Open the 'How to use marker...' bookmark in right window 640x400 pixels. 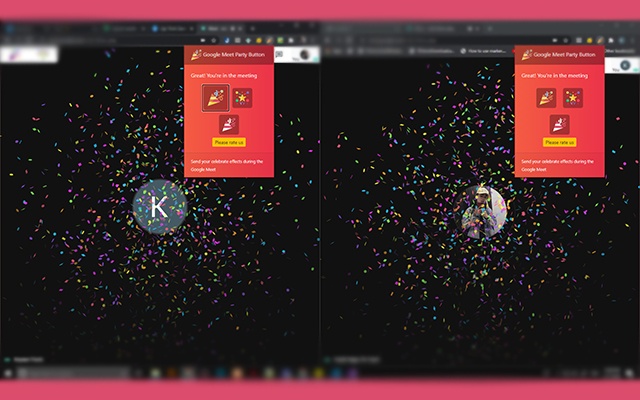click(484, 51)
